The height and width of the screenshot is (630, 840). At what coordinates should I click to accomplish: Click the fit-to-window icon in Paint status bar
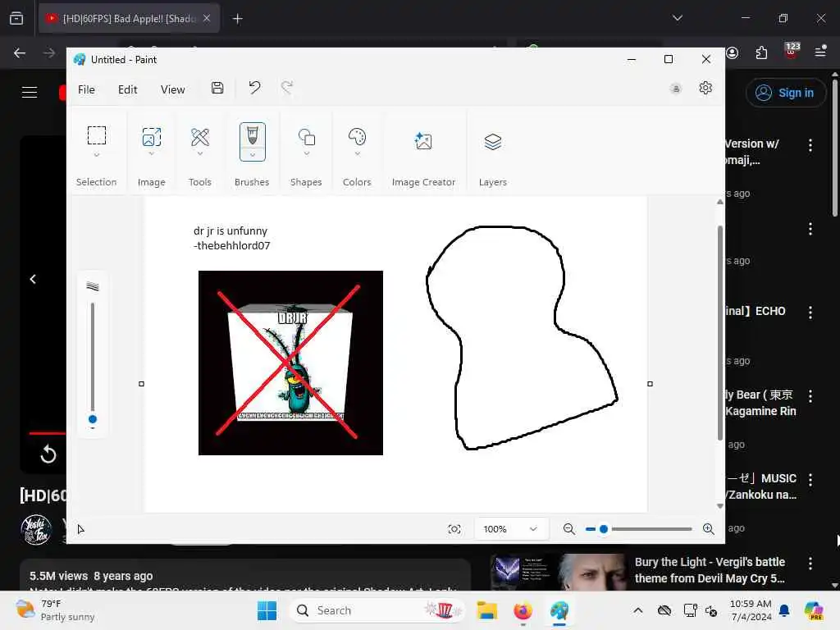pyautogui.click(x=454, y=529)
